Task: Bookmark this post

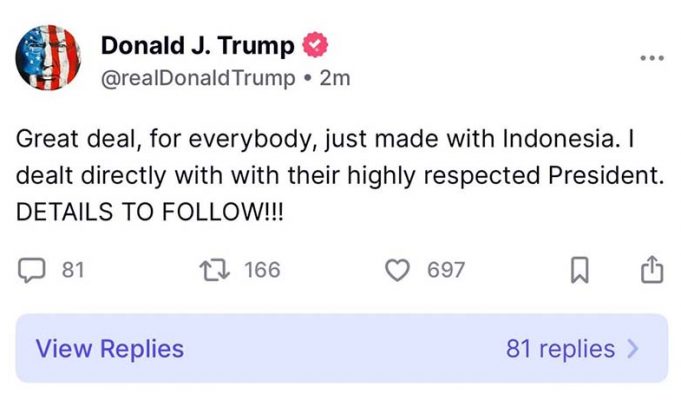Action: pos(583,270)
